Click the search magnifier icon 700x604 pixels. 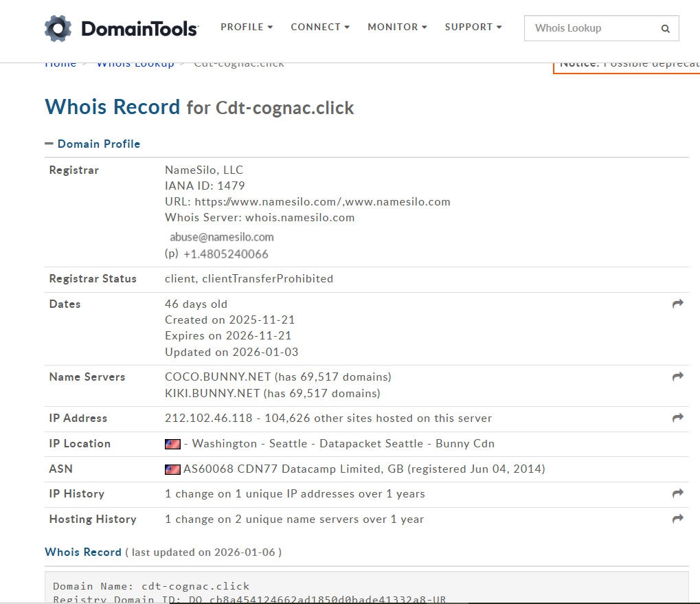click(665, 29)
